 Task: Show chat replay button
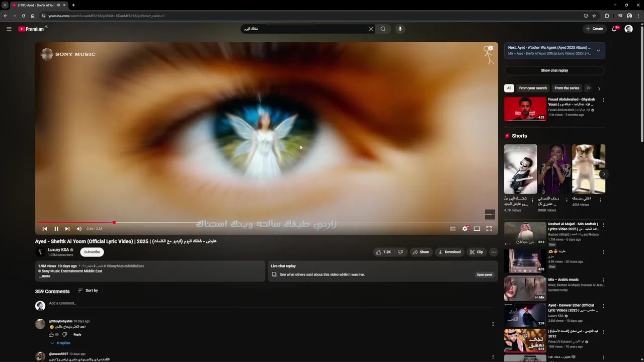click(x=554, y=70)
